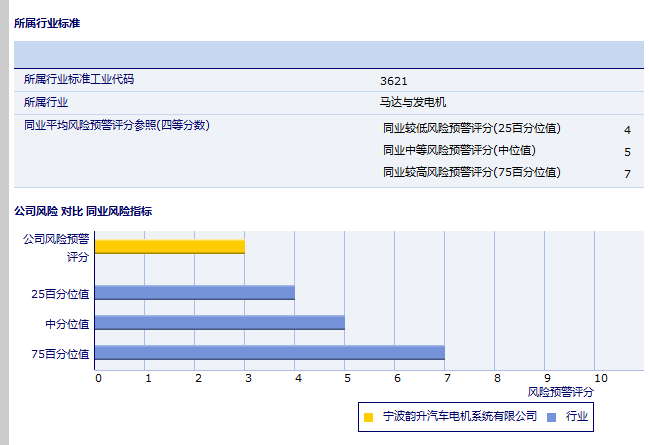This screenshot has width=649, height=445.
Task: Click the 宁波韵升汽车电机系统有限公司 legend label
Action: [x=461, y=416]
